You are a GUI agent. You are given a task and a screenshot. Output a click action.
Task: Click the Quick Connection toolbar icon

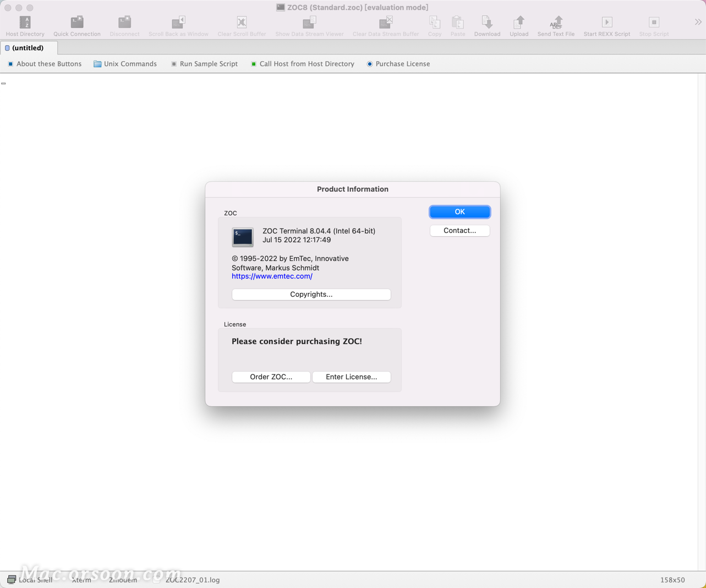77,22
